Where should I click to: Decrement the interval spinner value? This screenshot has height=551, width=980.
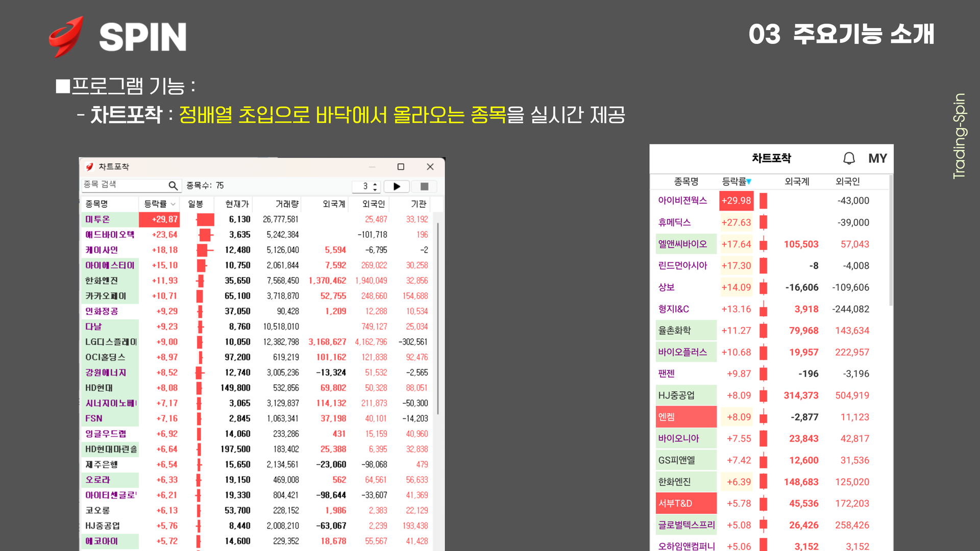(x=376, y=190)
